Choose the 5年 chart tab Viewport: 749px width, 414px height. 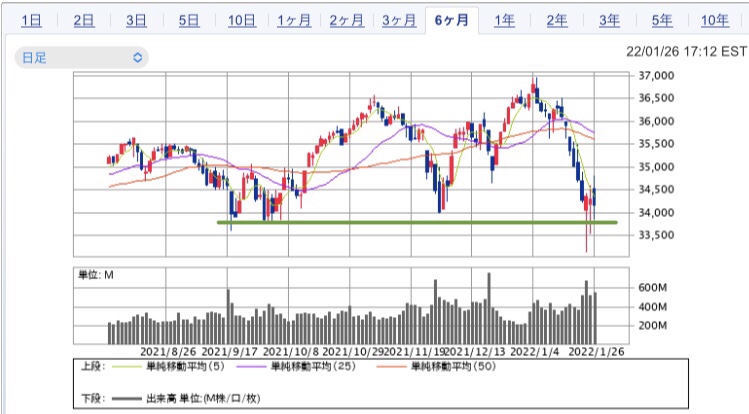click(x=662, y=21)
